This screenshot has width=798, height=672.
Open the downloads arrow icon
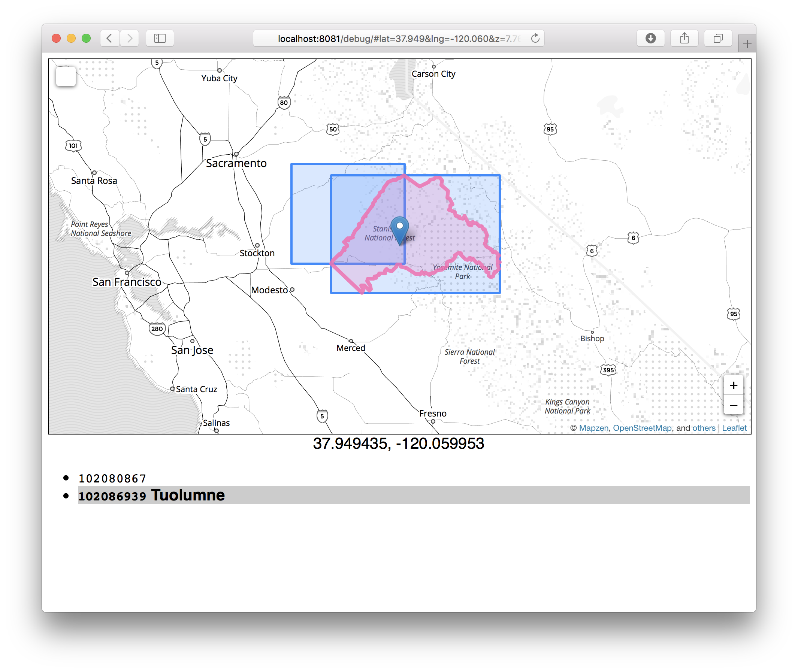[x=650, y=38]
